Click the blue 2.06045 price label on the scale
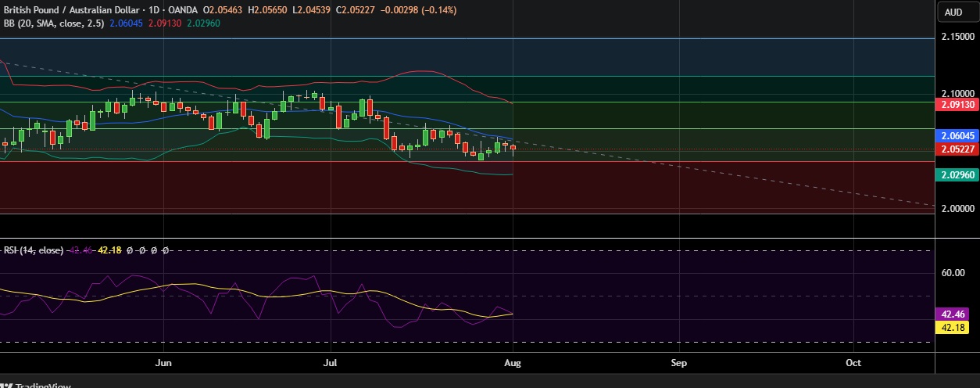The width and height of the screenshot is (980, 388). (957, 136)
